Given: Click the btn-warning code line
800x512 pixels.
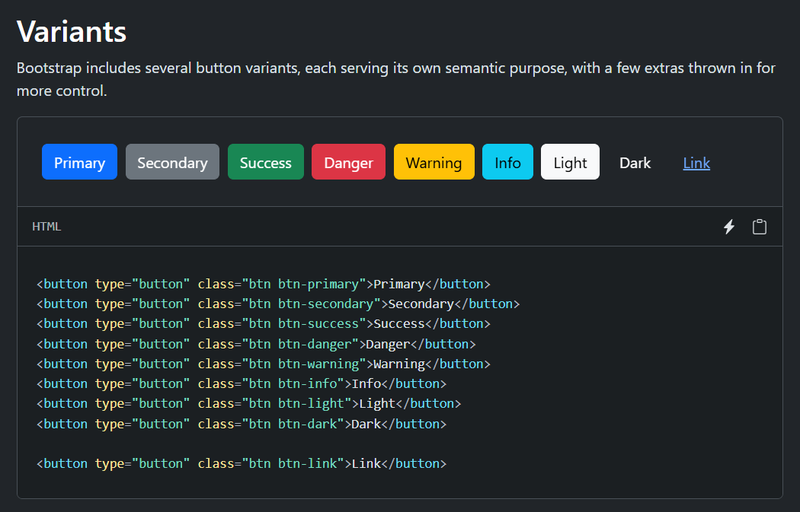Looking at the screenshot, I should point(263,364).
